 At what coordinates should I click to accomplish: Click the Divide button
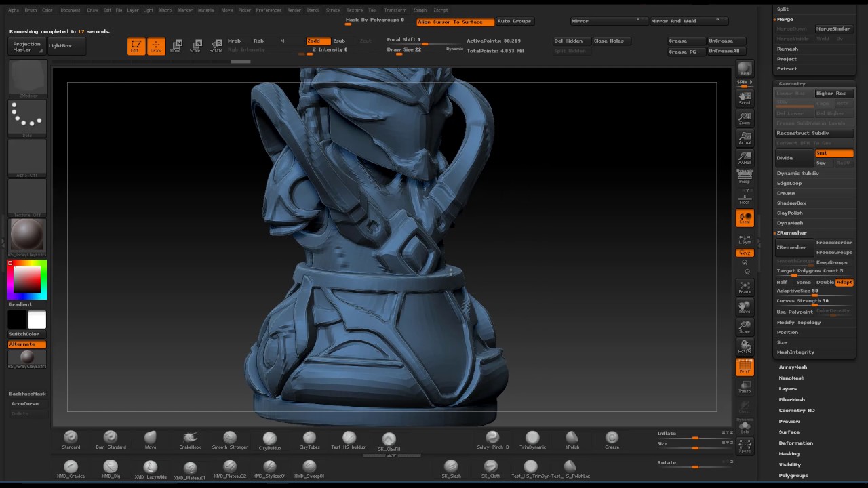click(x=794, y=158)
